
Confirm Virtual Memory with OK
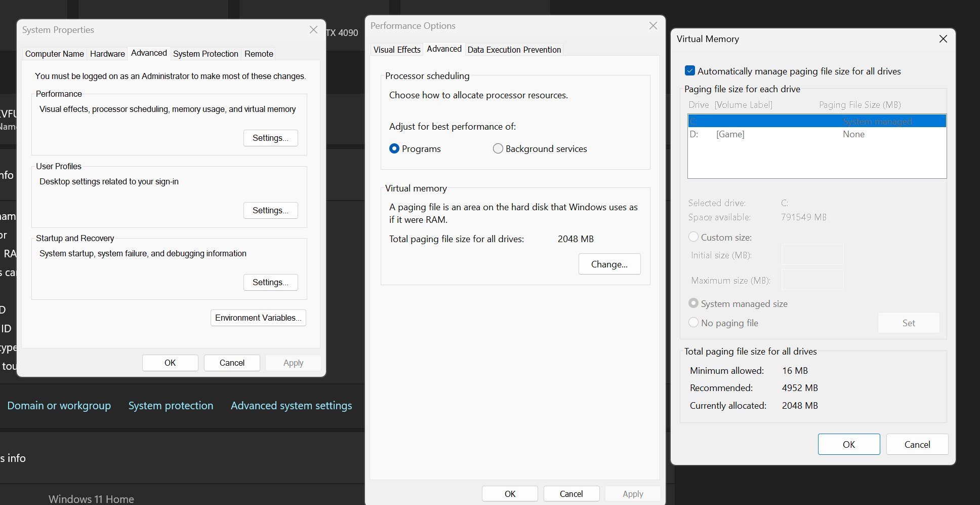(849, 444)
